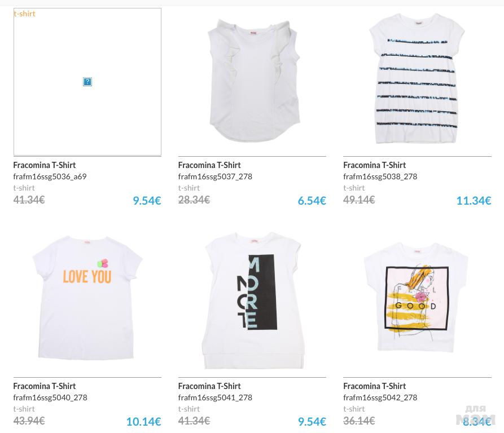Open the LOVE YOU t-shirt image

[x=87, y=298]
